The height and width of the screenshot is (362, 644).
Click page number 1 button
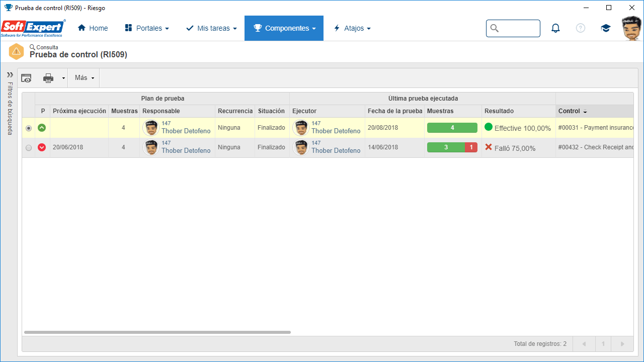tap(603, 344)
